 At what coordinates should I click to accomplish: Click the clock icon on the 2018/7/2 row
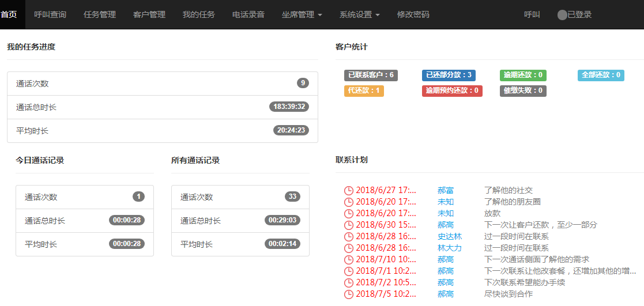coord(348,283)
